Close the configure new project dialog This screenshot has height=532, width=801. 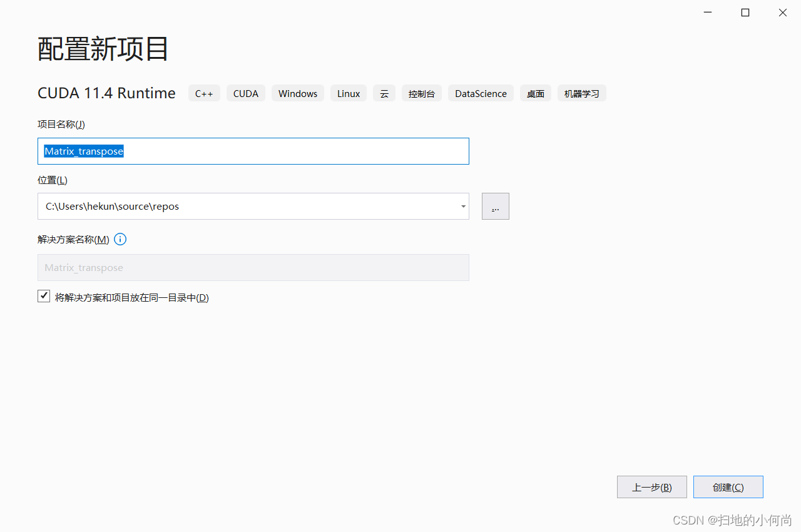[783, 13]
